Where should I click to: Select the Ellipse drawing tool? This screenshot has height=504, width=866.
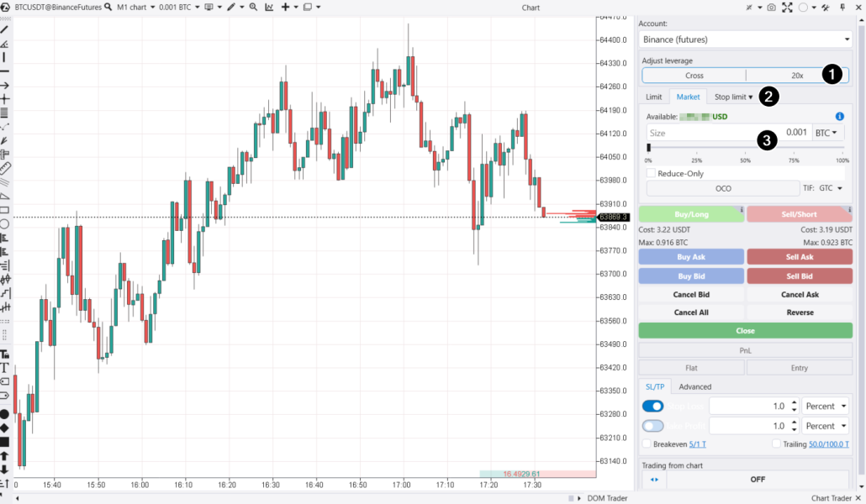click(x=7, y=223)
